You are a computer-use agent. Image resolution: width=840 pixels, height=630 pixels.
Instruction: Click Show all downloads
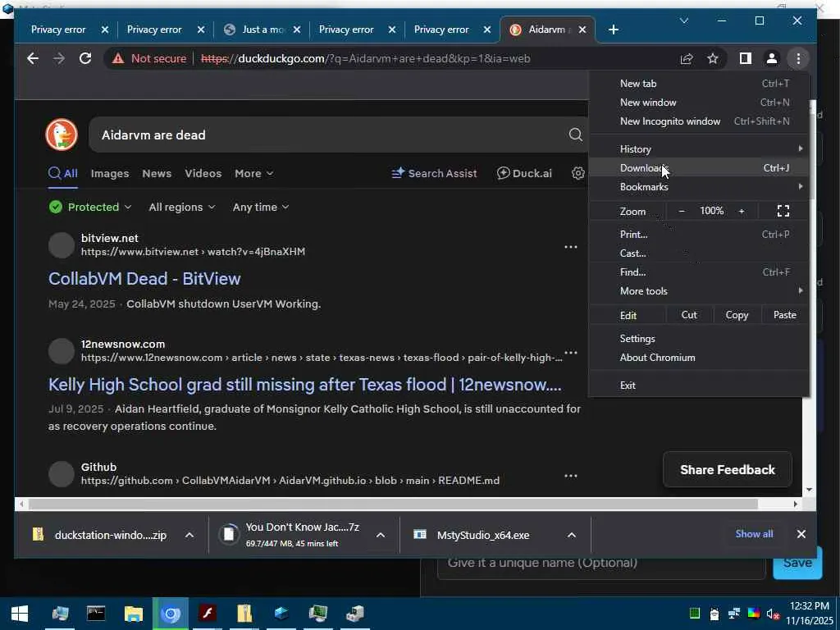754,533
